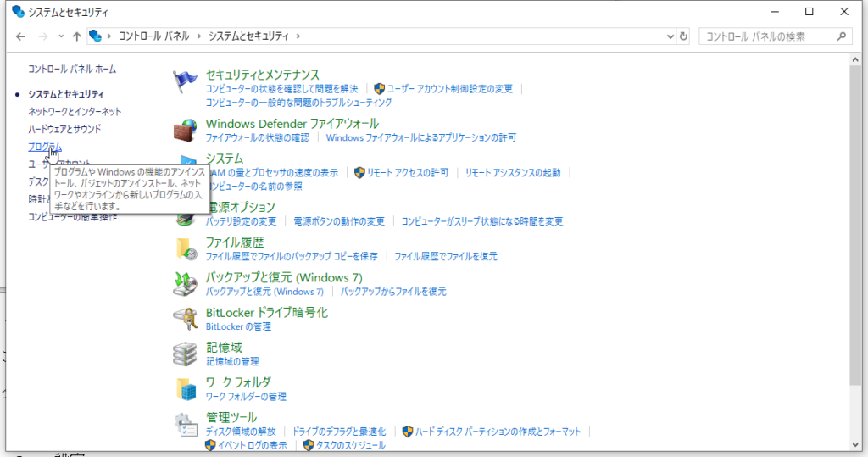Click the 管理ツール gear icon
Screen dimensions: 868x457
(185, 425)
